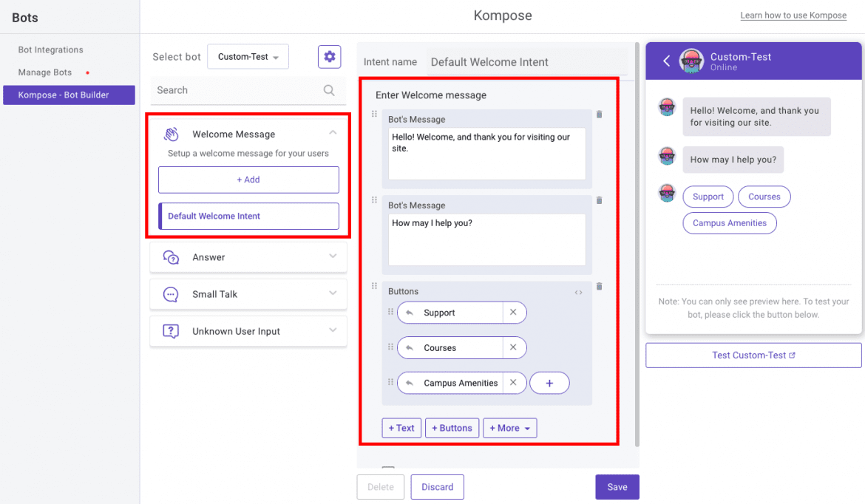
Task: Open the Learn how to use Kompose link
Action: click(x=793, y=15)
